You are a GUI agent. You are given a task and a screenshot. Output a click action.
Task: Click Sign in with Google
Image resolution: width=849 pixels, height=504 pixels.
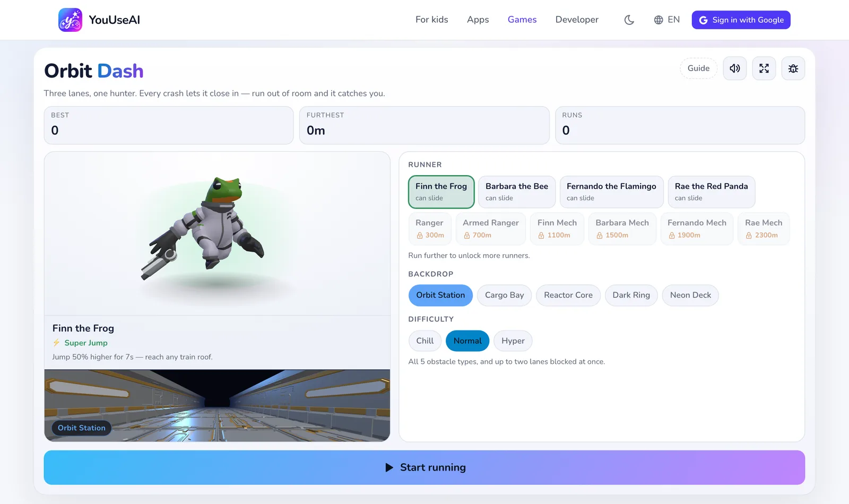point(741,20)
